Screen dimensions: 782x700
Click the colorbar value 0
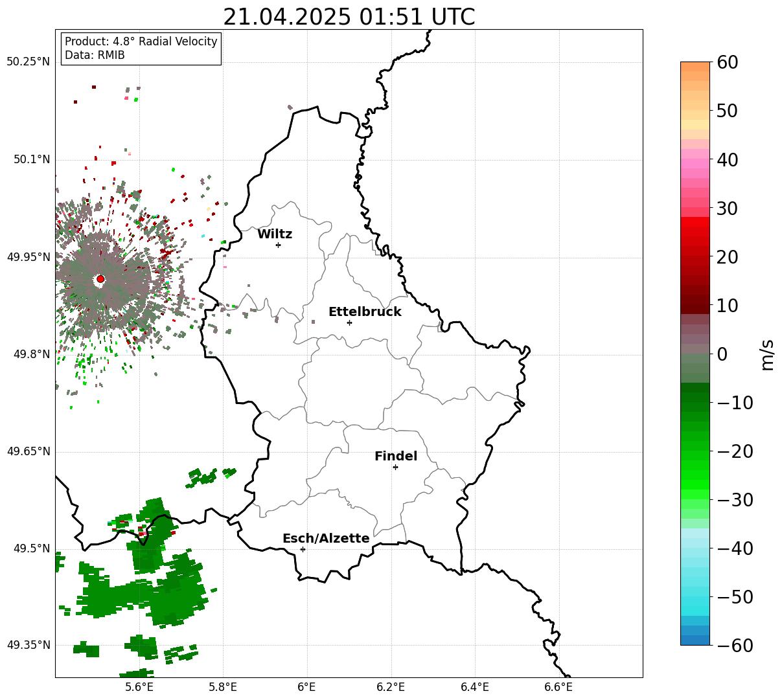point(722,354)
